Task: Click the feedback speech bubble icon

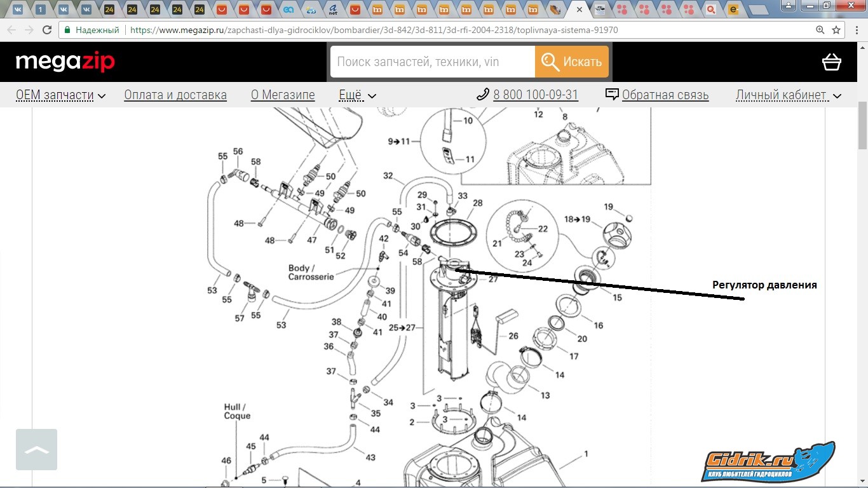Action: pyautogui.click(x=612, y=95)
